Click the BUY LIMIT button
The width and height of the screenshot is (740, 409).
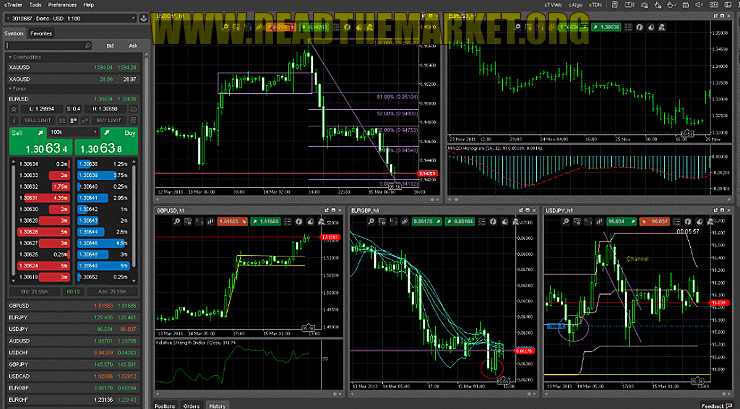click(109, 120)
